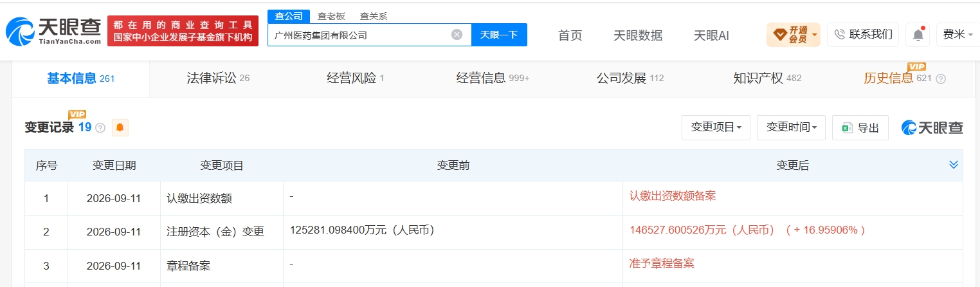
Task: Click the 准予章程备案 changed value
Action: [x=662, y=263]
